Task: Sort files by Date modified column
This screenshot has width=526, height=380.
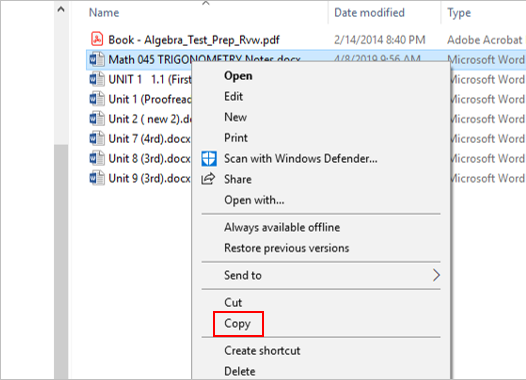Action: point(369,13)
